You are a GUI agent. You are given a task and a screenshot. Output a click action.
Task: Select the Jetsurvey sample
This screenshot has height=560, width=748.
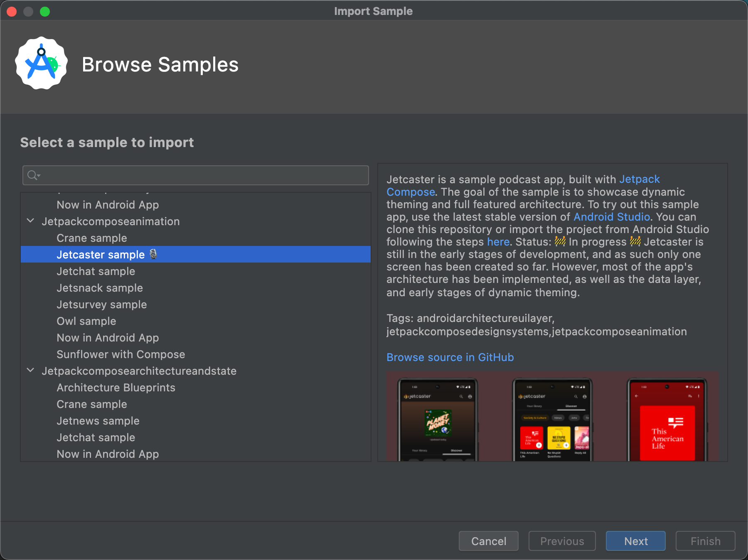pyautogui.click(x=101, y=305)
